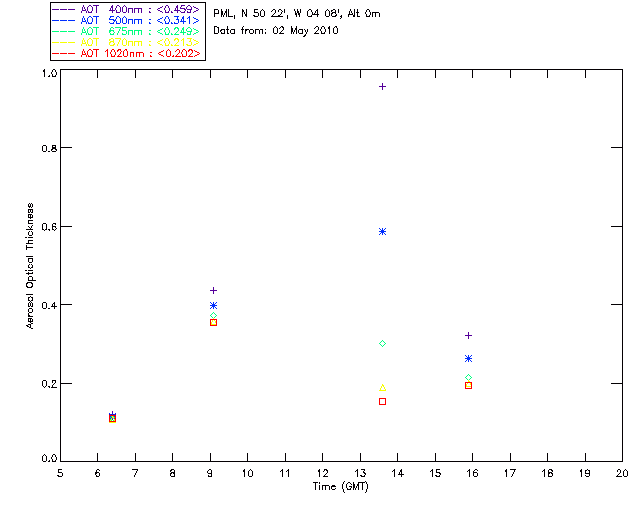Screen dimensions: 640x512
Task: Click the blue asterisk marker at time 9.1
Action: coord(213,305)
